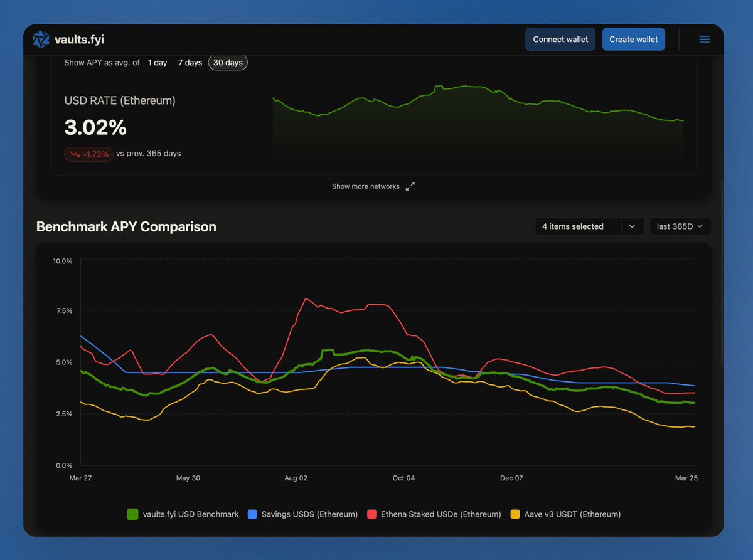
Task: Click the expand arrows icon beside Show more networks
Action: coord(410,186)
